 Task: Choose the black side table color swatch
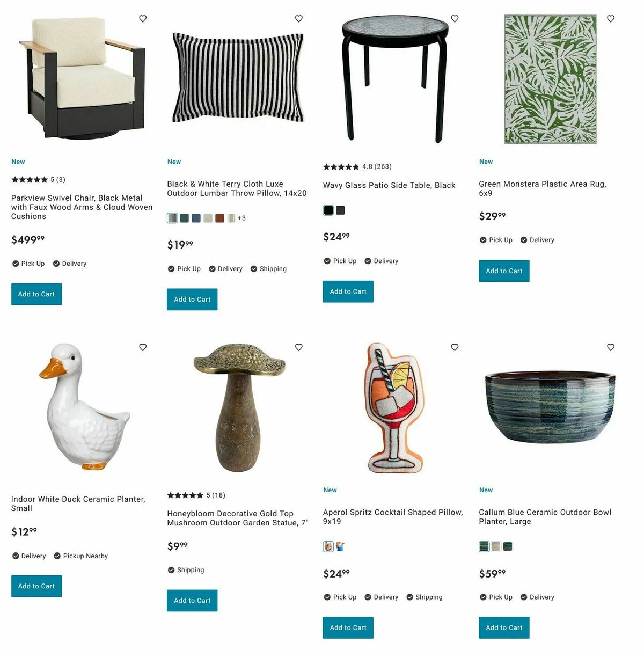coord(328,210)
